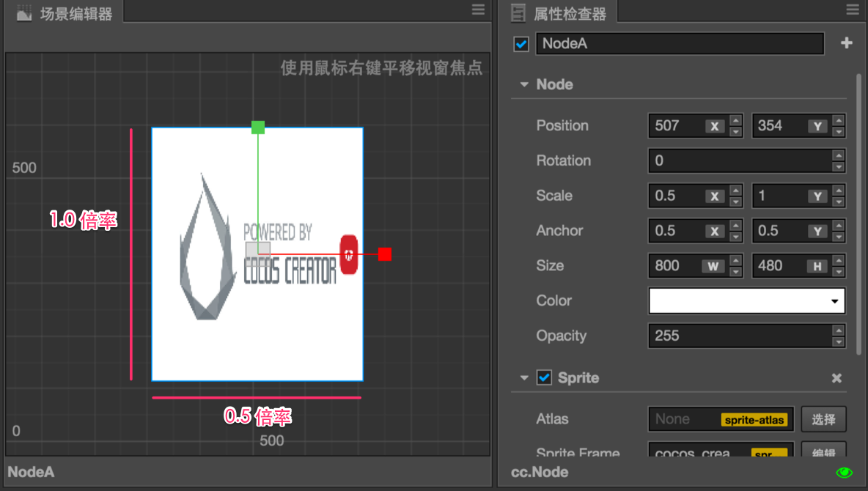Decrease Rotation with the down arrow

[x=839, y=166]
